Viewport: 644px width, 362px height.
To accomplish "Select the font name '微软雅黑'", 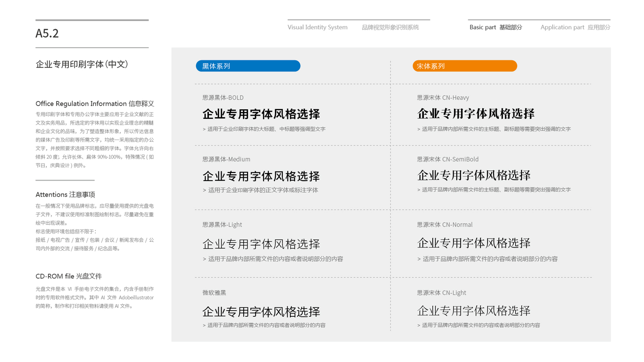I will click(214, 293).
